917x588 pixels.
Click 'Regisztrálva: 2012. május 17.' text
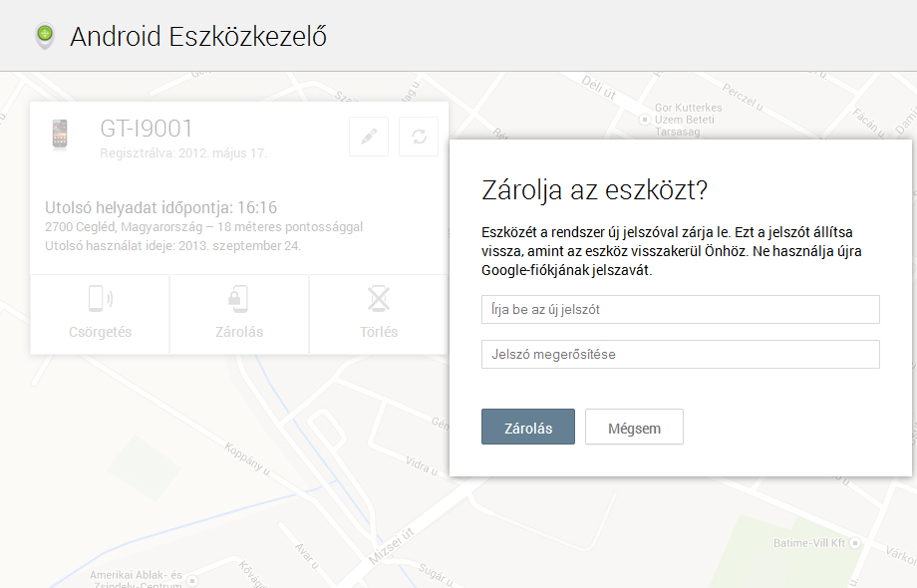(x=183, y=153)
